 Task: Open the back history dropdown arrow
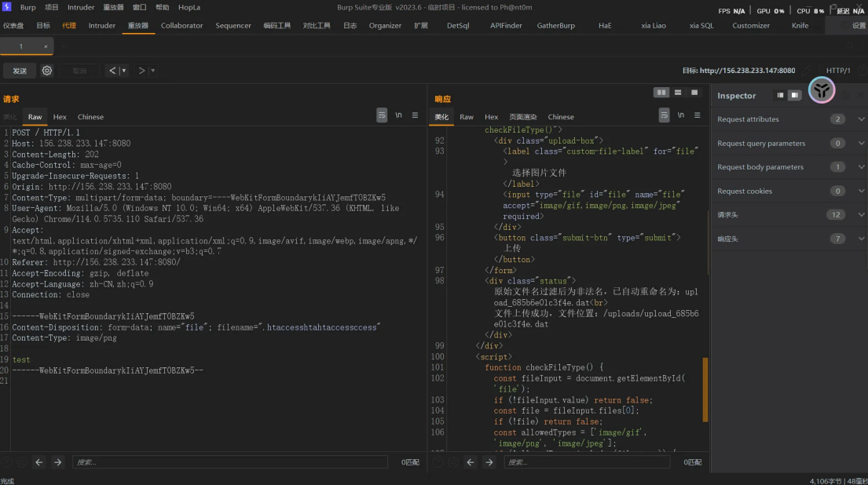pos(124,71)
